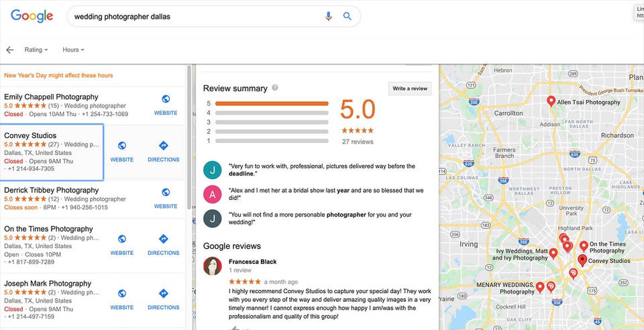This screenshot has height=330, width=644.
Task: Click Convey Studios phone number +1 214-934-7305
Action: (31, 169)
